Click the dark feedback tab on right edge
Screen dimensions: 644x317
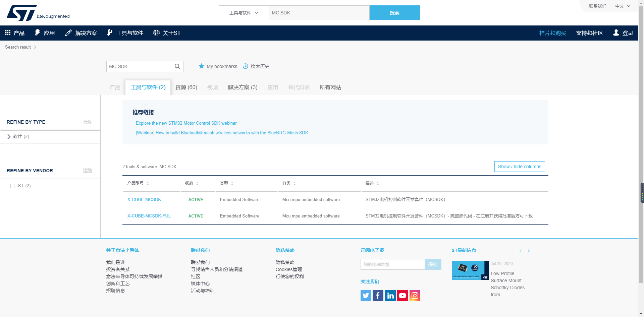tap(642, 193)
